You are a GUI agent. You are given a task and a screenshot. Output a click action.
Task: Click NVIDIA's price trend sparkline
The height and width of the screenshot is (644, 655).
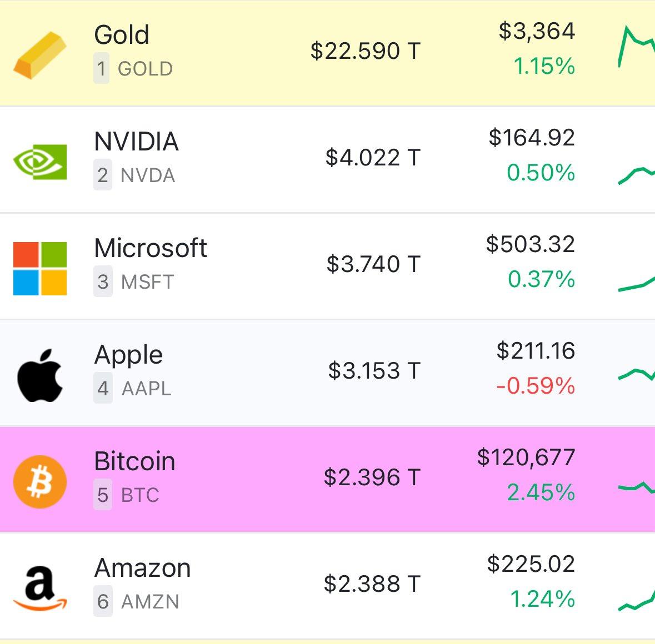637,175
